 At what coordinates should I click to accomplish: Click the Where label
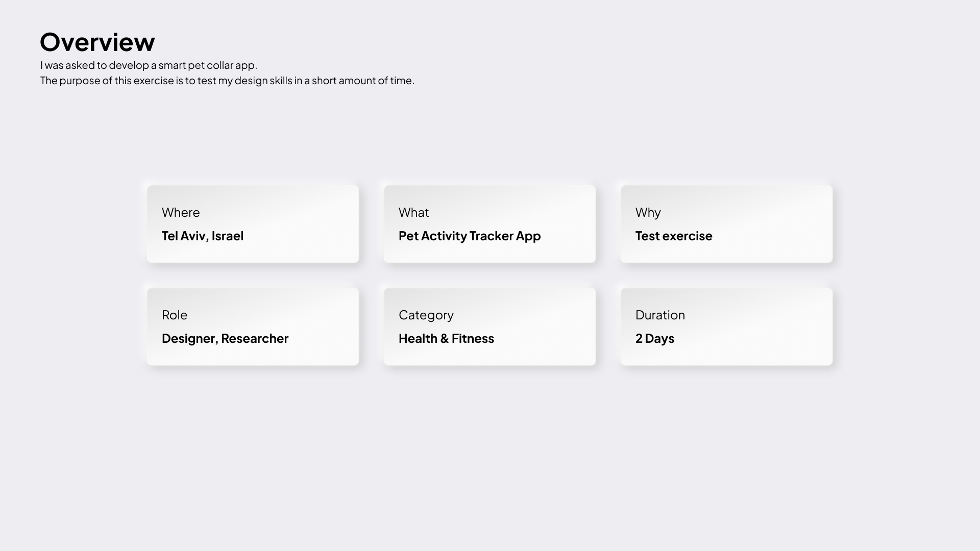(x=181, y=212)
